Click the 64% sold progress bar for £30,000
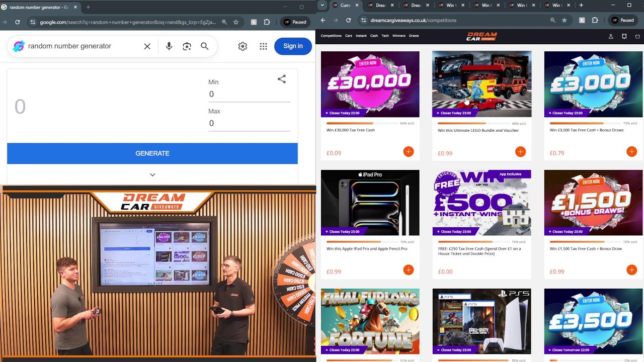 (361, 123)
